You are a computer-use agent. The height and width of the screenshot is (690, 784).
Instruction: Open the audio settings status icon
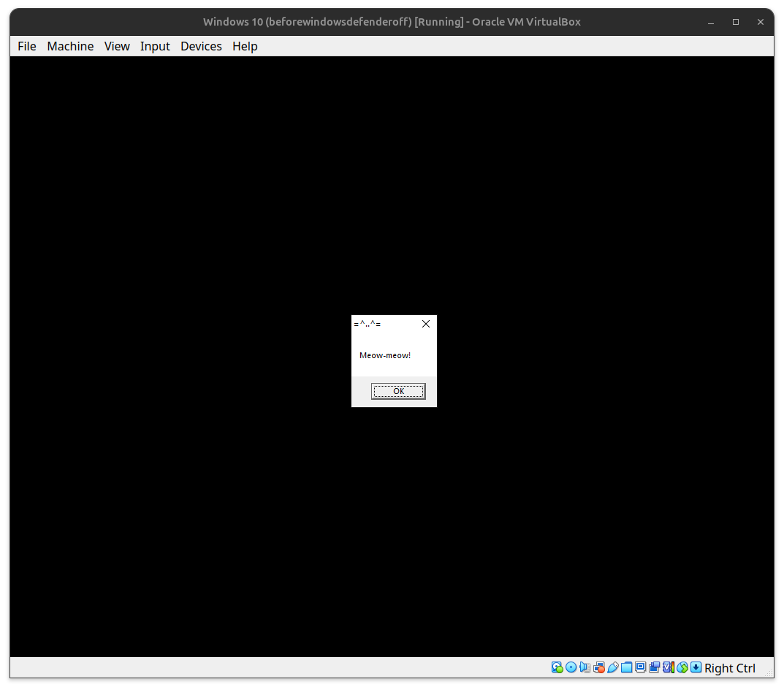tap(585, 667)
